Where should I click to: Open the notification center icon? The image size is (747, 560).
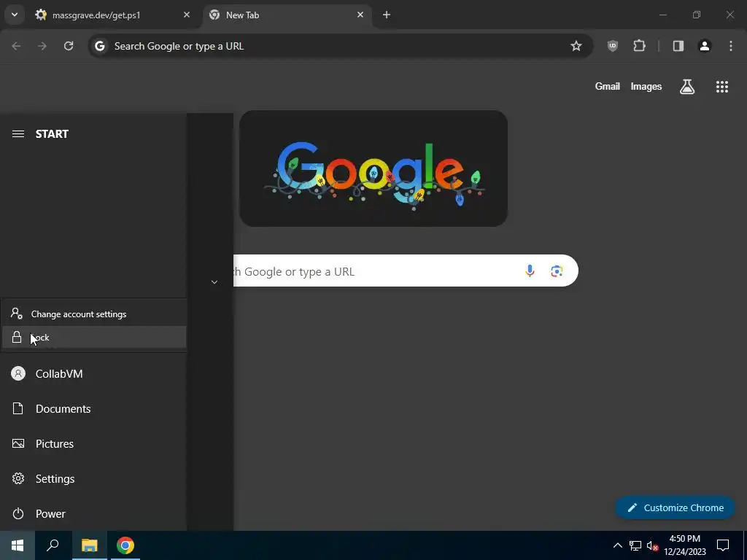(723, 545)
